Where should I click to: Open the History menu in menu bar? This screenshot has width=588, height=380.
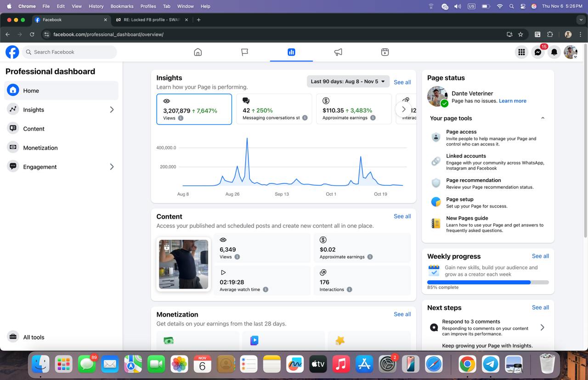(x=96, y=6)
